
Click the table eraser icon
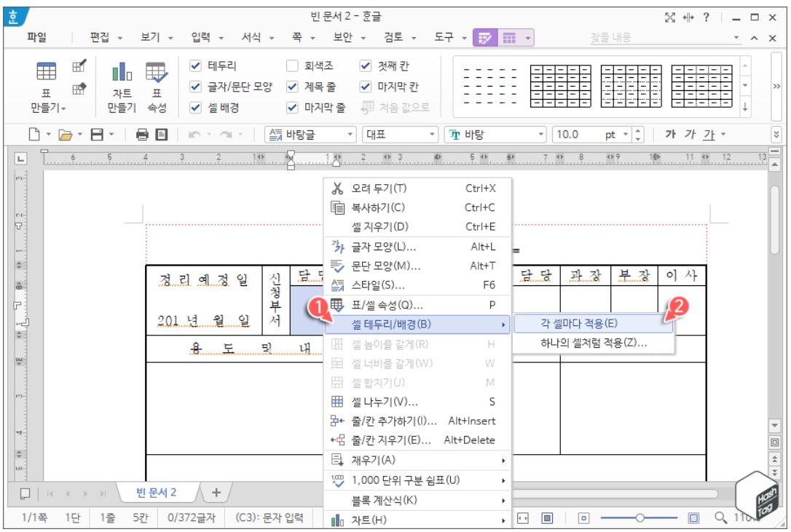[x=79, y=89]
